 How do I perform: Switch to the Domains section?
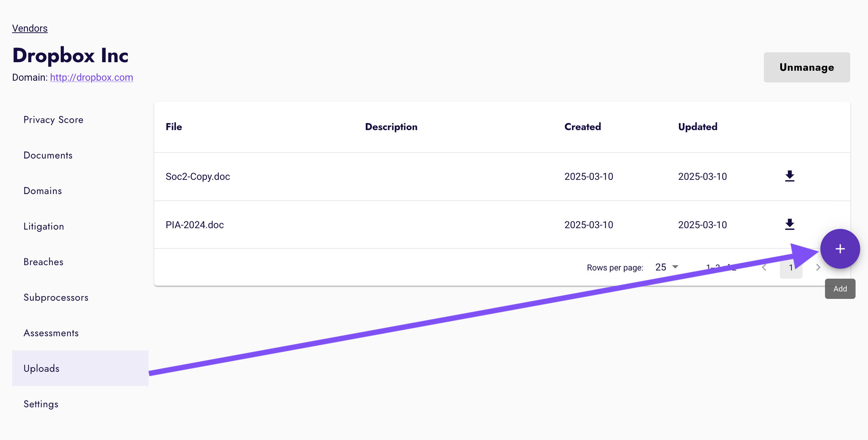pyautogui.click(x=80, y=191)
